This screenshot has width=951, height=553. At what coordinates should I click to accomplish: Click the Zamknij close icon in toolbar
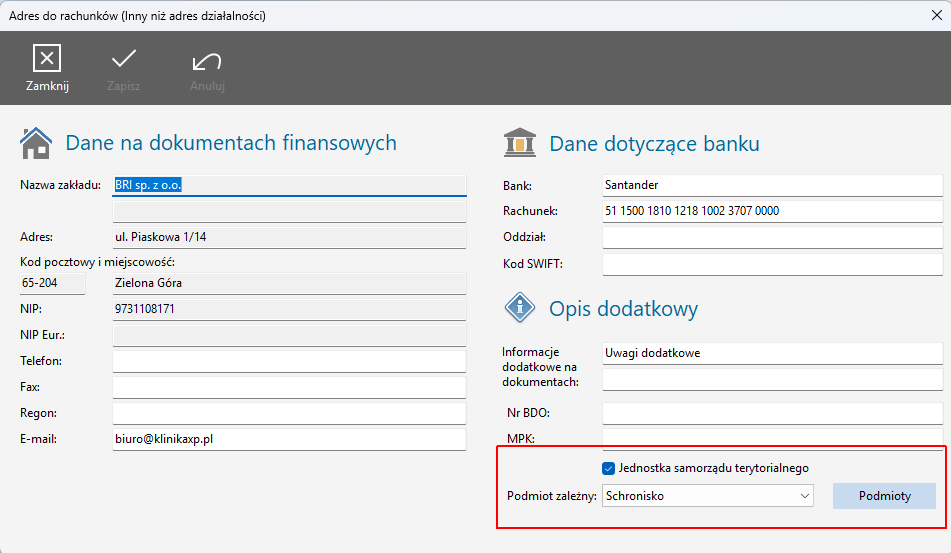click(x=47, y=58)
